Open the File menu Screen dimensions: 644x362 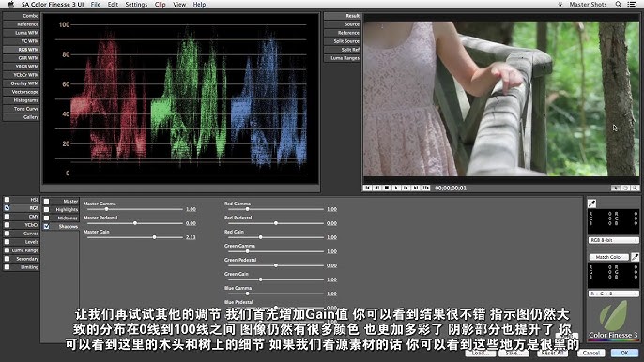click(x=96, y=4)
